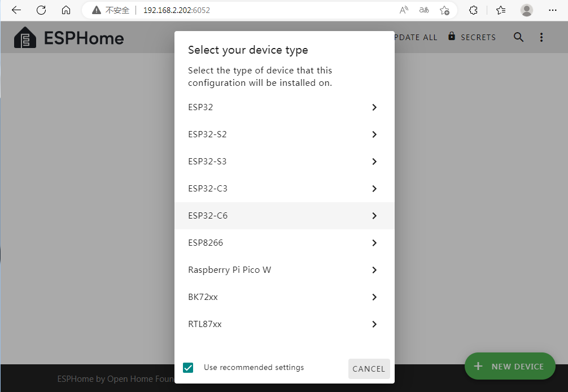Open browser extensions puzzle icon
The image size is (568, 392).
tap(474, 10)
